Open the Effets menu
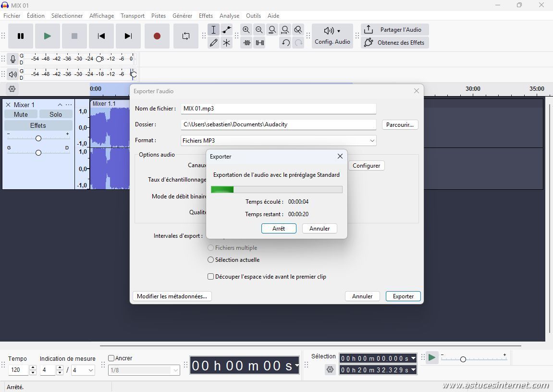The height and width of the screenshot is (392, 553). [x=206, y=16]
